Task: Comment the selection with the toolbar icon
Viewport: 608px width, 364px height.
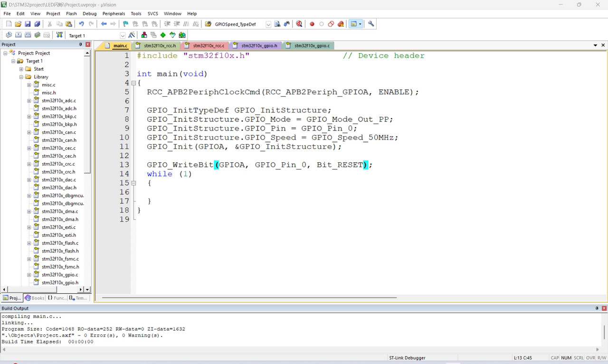Action: 186,24
